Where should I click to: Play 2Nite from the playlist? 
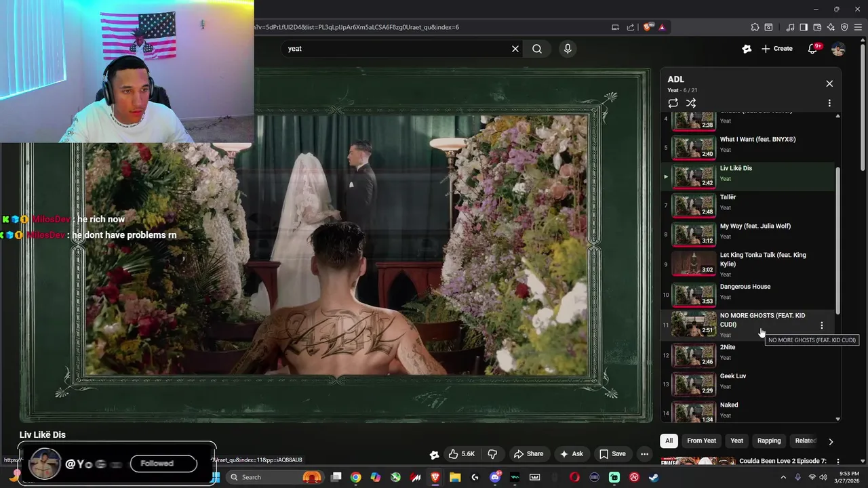[x=749, y=355]
